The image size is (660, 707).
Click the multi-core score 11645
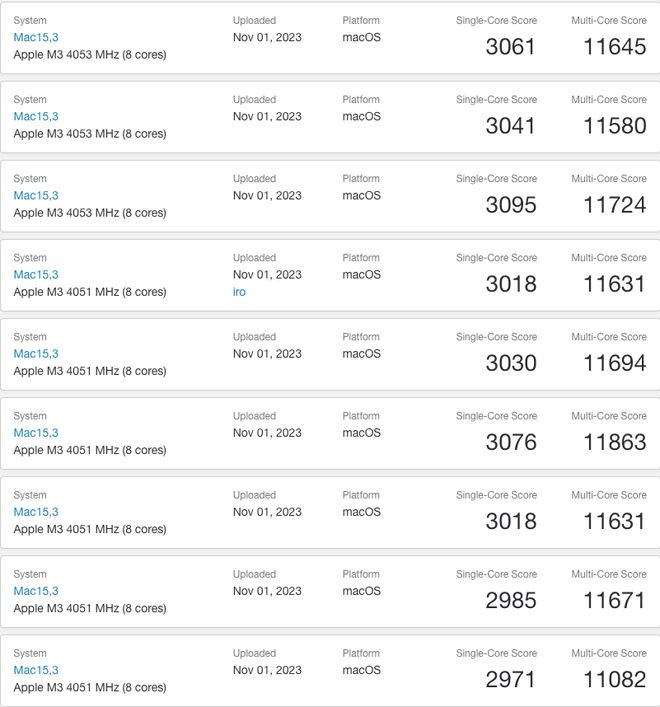(x=614, y=47)
